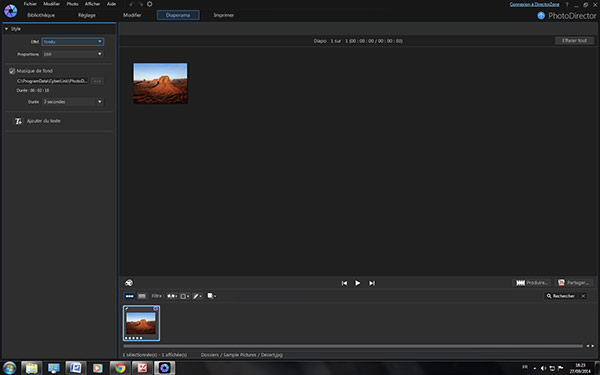This screenshot has width=600, height=375.
Task: Switch to grid browser view icon
Action: pos(142,296)
